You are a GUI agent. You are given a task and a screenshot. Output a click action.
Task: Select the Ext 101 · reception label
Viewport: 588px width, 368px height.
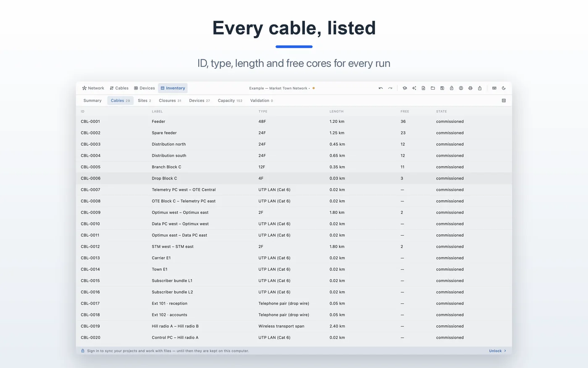(170, 304)
